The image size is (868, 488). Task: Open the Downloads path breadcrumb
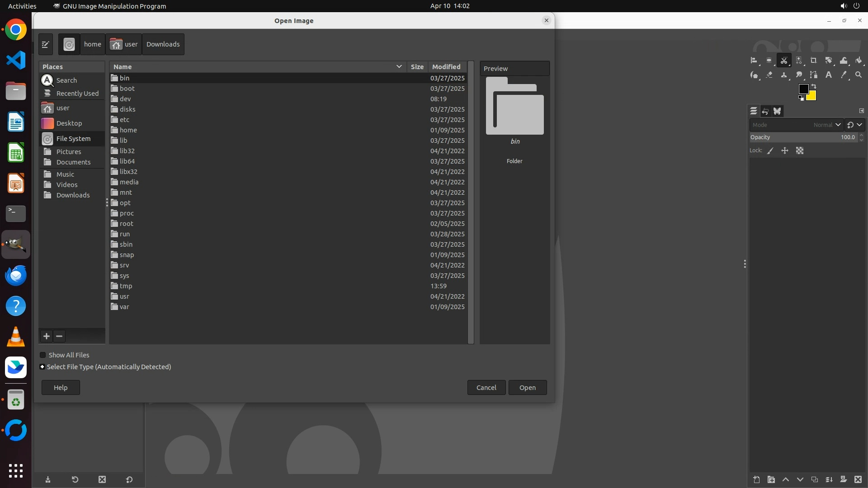coord(163,44)
